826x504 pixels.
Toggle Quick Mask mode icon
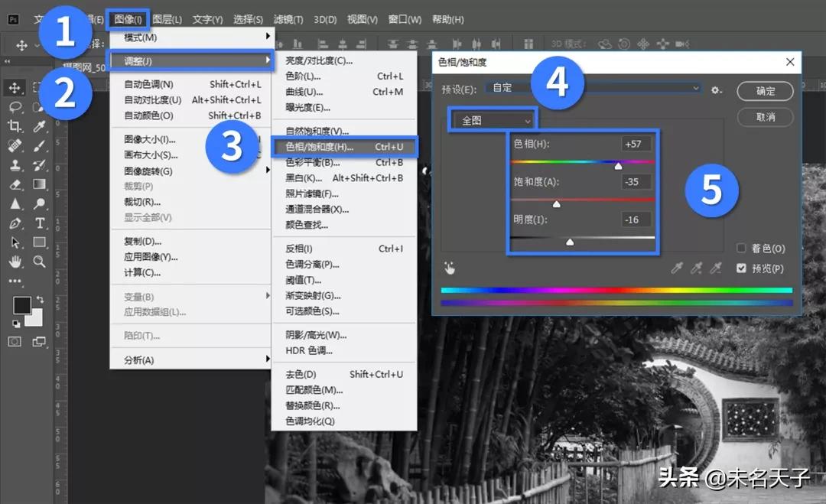[x=15, y=341]
